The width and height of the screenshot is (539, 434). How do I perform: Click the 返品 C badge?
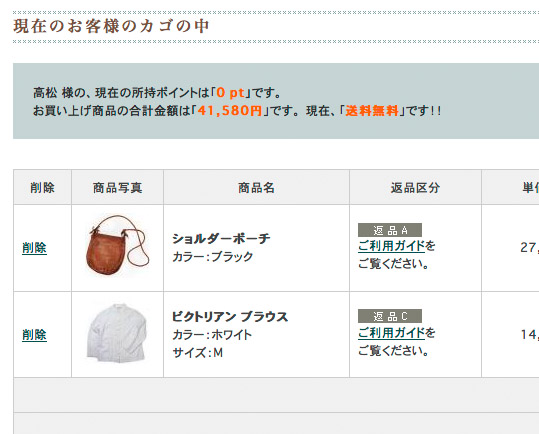[x=390, y=316]
